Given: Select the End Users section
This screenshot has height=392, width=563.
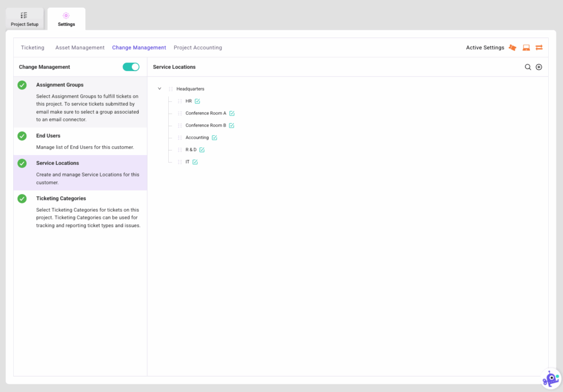Looking at the screenshot, I should [x=48, y=136].
